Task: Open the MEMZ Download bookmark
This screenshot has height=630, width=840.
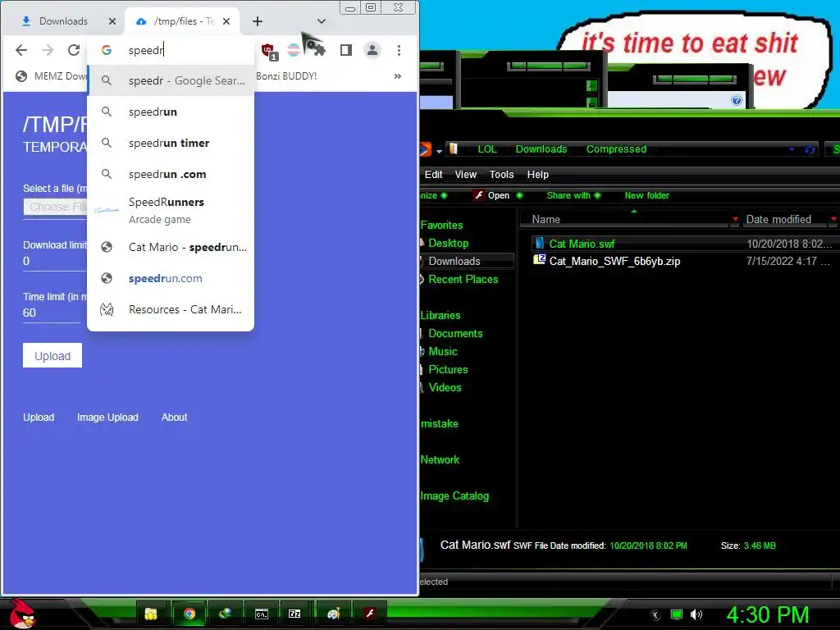Action: click(x=51, y=76)
